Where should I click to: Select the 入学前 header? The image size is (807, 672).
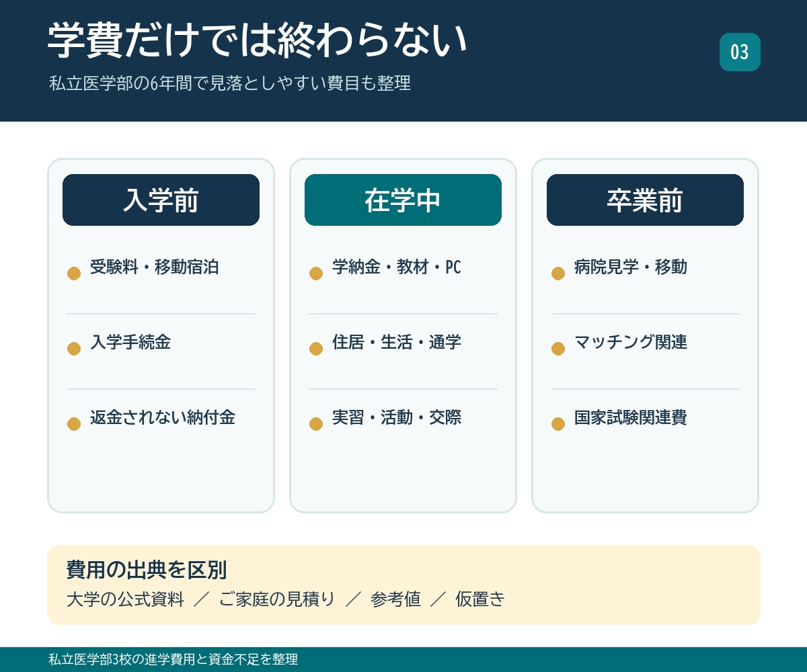coord(161,200)
